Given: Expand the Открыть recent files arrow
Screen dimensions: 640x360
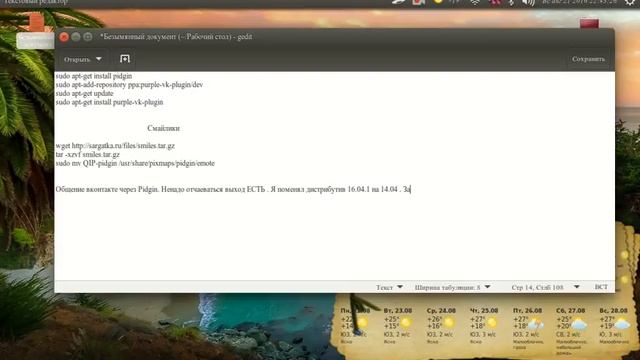Looking at the screenshot, I should (99, 59).
